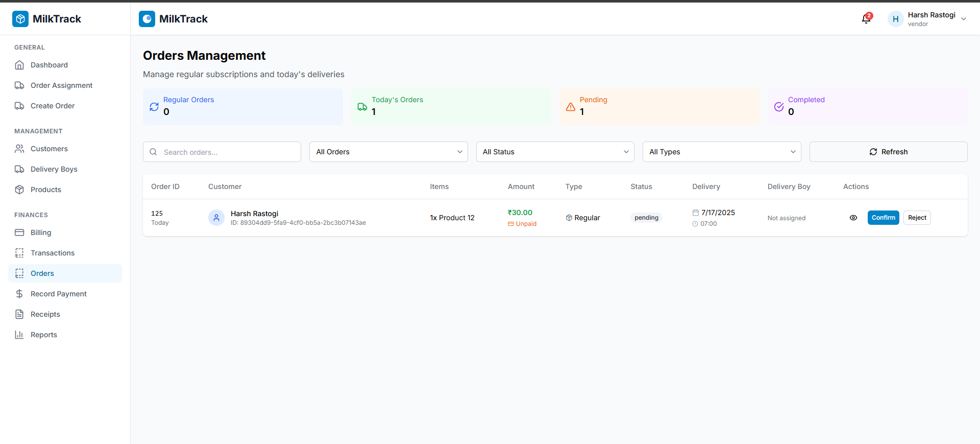This screenshot has height=444, width=980.
Task: Go to Dashboard in the sidebar
Action: click(49, 65)
